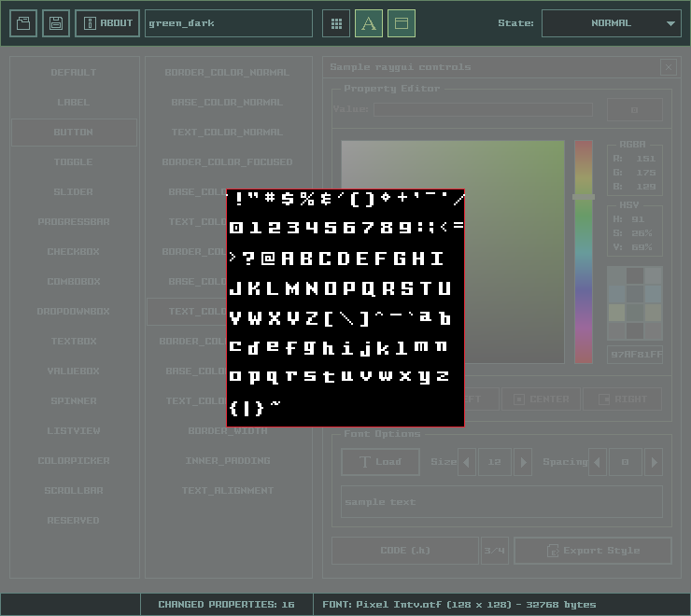Toggle the font atlas view (A button)
The width and height of the screenshot is (691, 616).
369,23
